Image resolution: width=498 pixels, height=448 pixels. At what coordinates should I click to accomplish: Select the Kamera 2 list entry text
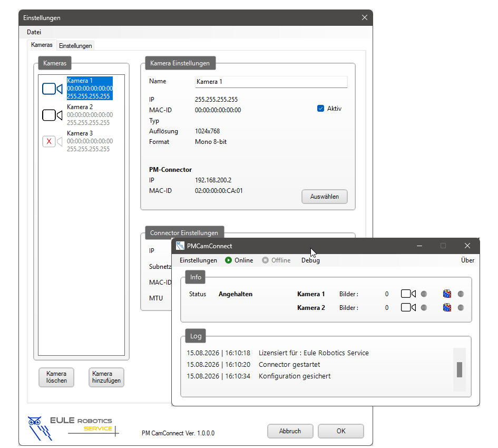coord(90,115)
